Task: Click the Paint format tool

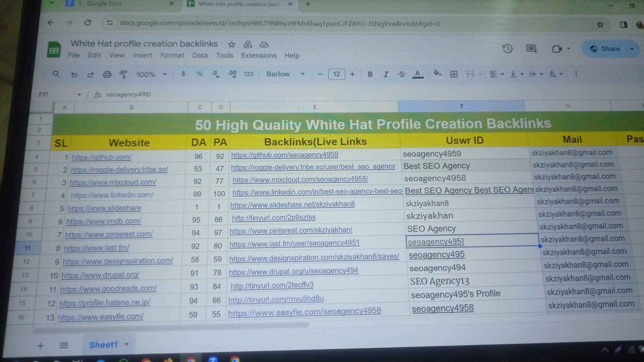Action: point(124,74)
